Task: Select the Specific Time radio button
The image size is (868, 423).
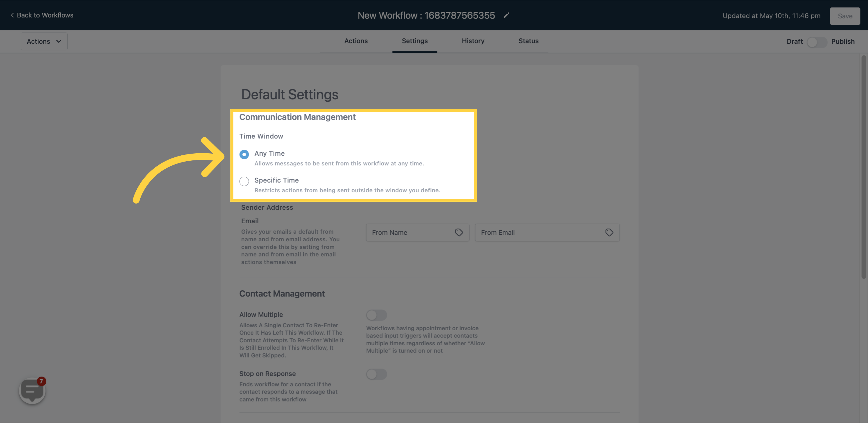Action: pyautogui.click(x=244, y=180)
